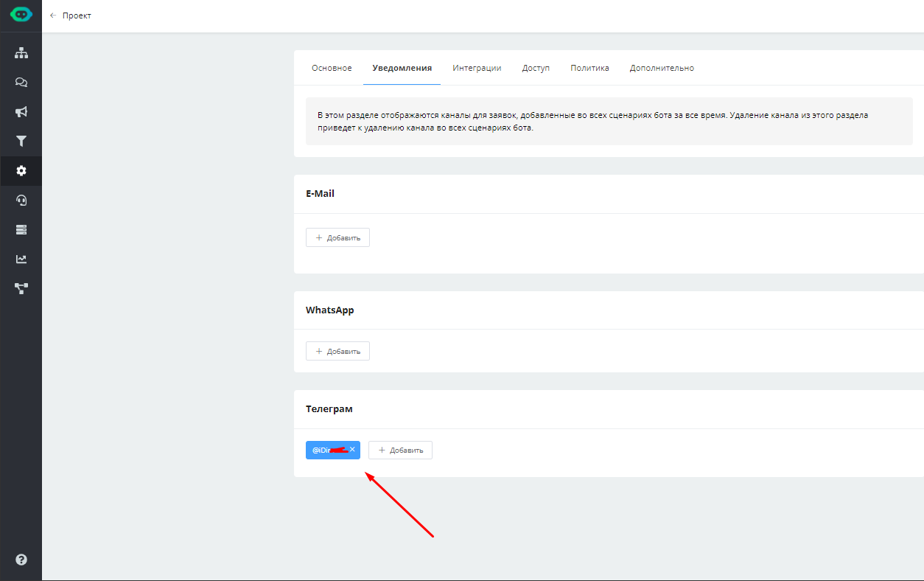
Task: Open the funnel filter sidebar icon
Action: click(21, 142)
